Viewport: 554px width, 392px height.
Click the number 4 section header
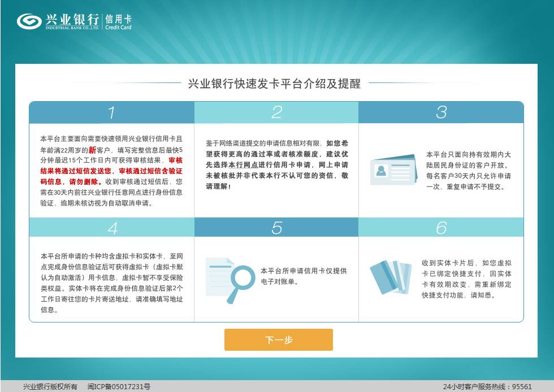point(112,228)
